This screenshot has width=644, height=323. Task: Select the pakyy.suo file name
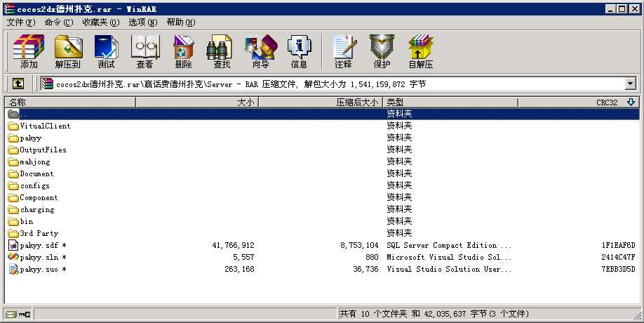coord(43,269)
